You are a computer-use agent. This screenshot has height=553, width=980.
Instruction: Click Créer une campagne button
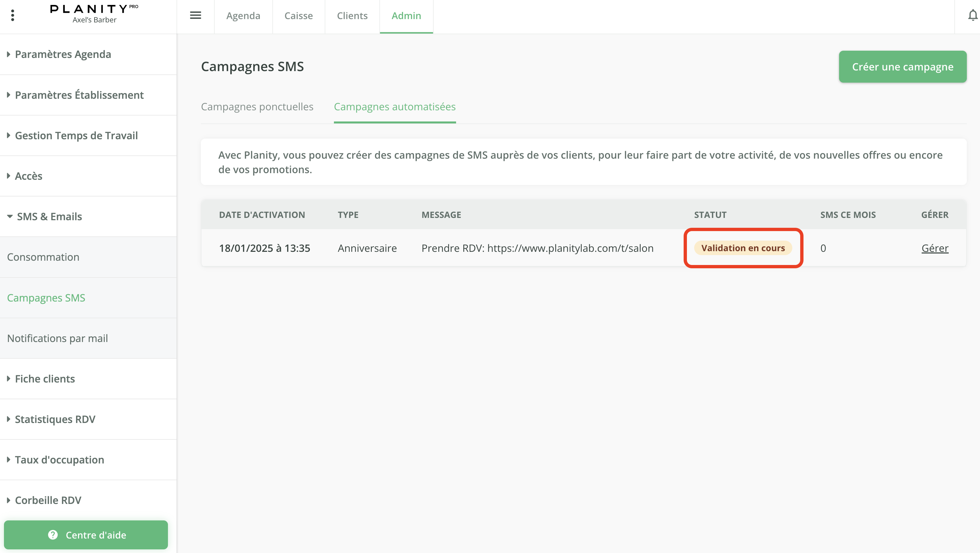tap(902, 66)
